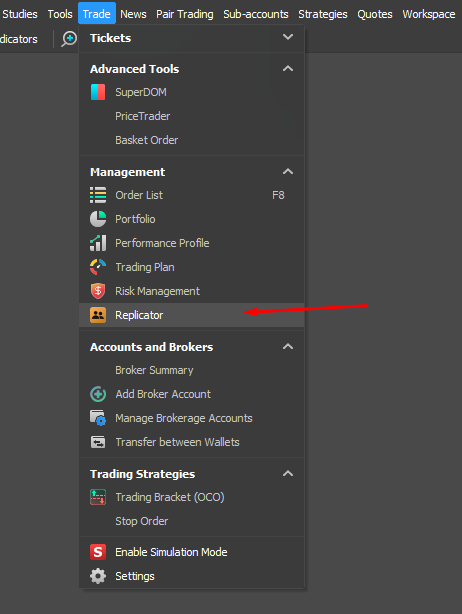Open Portfolio pie chart icon

tap(98, 219)
